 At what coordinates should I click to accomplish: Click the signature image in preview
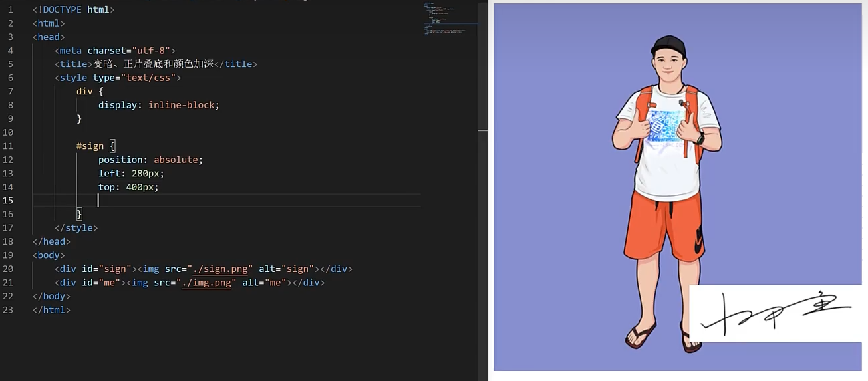pos(776,313)
